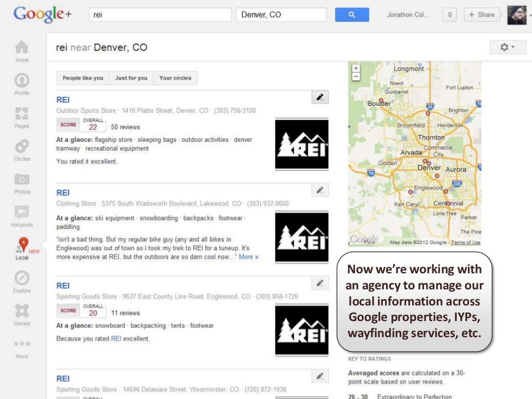Image resolution: width=532 pixels, height=399 pixels.
Task: Open the notifications counter box showing 0
Action: [449, 15]
